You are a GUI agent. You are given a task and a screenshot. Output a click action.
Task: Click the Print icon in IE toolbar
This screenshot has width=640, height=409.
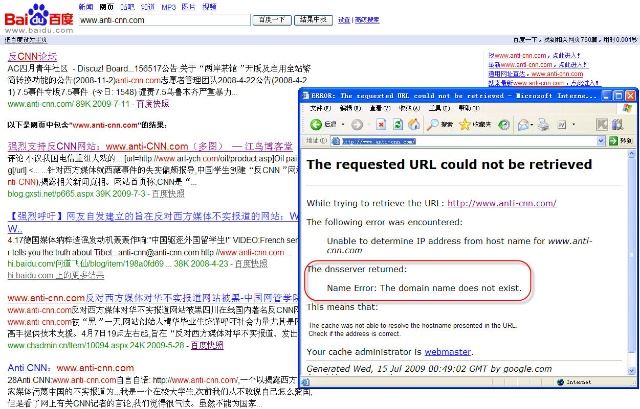click(x=543, y=124)
